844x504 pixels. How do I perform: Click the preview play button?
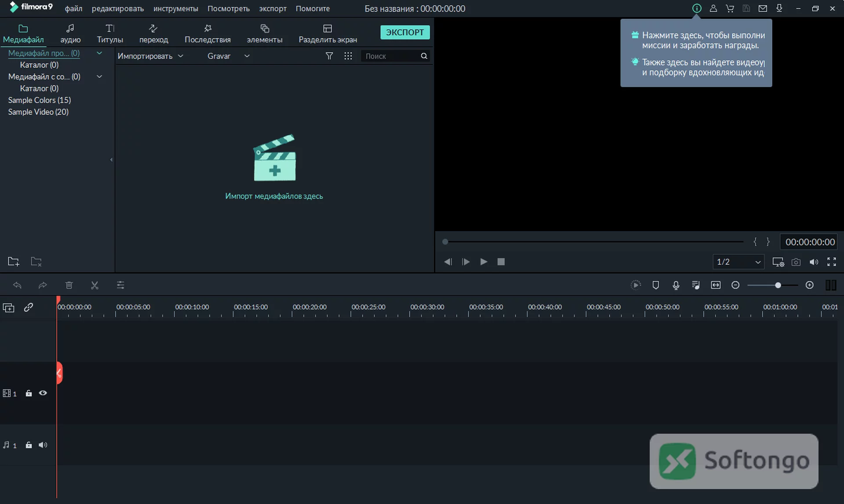click(x=484, y=262)
